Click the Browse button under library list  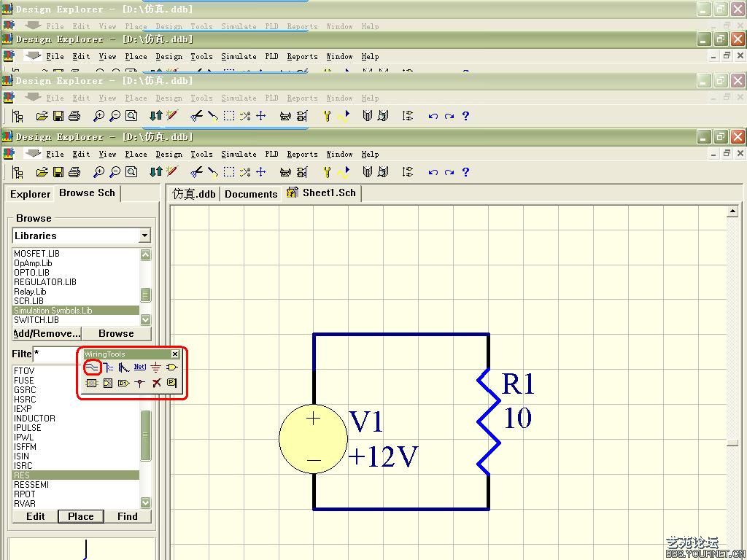[116, 333]
